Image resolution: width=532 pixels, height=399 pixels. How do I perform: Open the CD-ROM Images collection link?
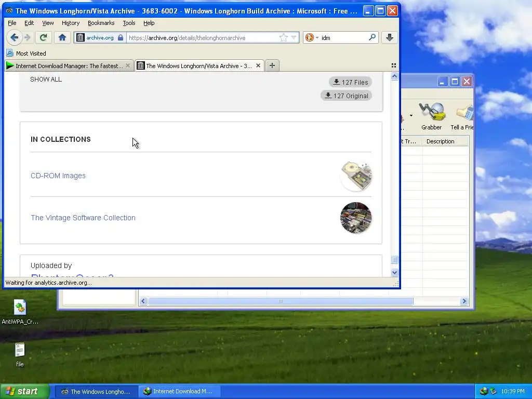pos(58,176)
